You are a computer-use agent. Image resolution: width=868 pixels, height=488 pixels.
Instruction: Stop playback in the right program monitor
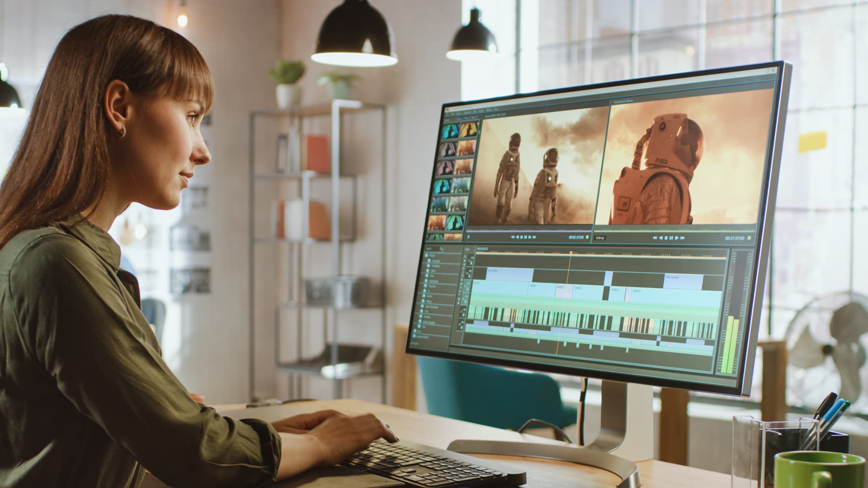[x=666, y=238]
